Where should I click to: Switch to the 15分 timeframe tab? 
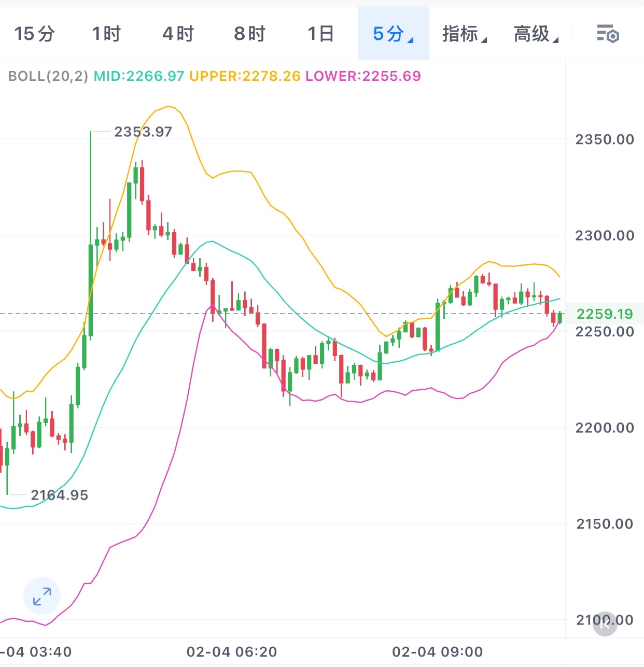[x=34, y=34]
